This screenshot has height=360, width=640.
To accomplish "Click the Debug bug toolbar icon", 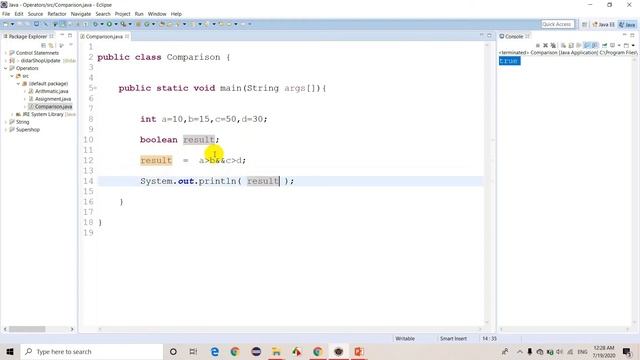I will pyautogui.click(x=96, y=24).
